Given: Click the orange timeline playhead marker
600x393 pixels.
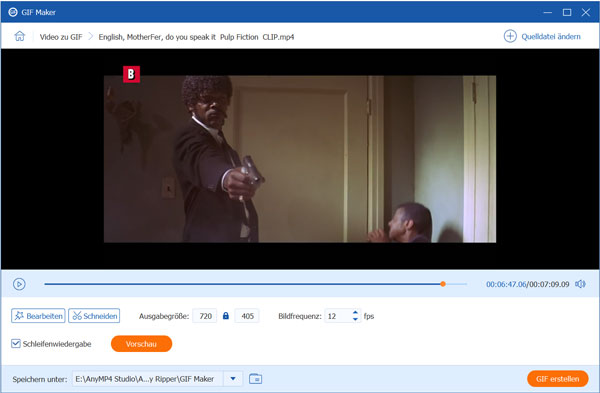Looking at the screenshot, I should (x=443, y=284).
